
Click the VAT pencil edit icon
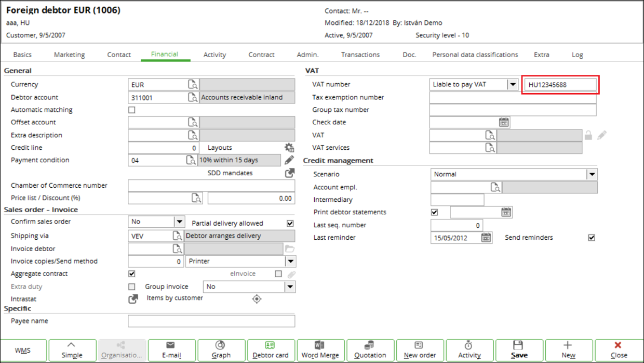click(602, 135)
